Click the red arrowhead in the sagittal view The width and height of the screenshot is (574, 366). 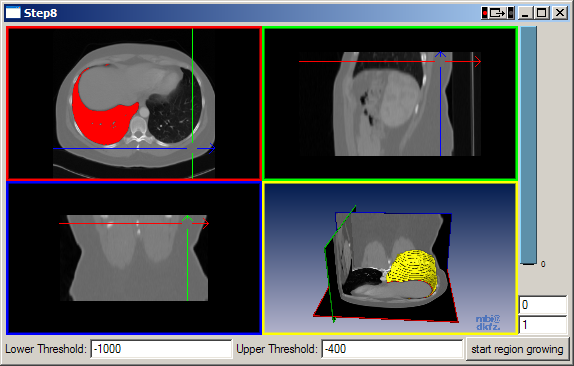(x=477, y=61)
